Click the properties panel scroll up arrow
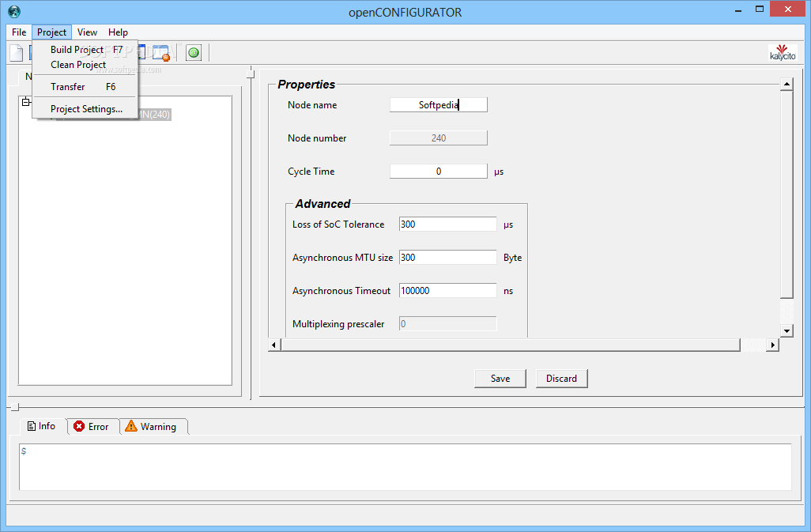811x532 pixels. (786, 84)
